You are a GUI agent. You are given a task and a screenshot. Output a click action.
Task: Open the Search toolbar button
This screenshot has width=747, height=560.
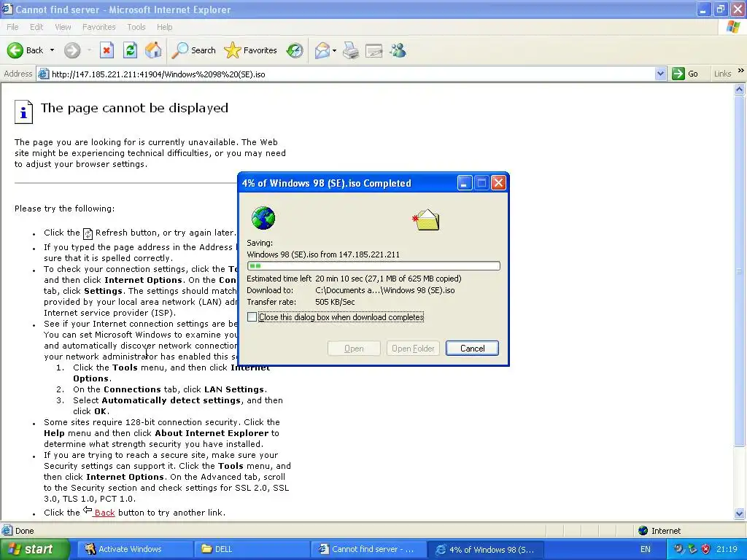193,50
